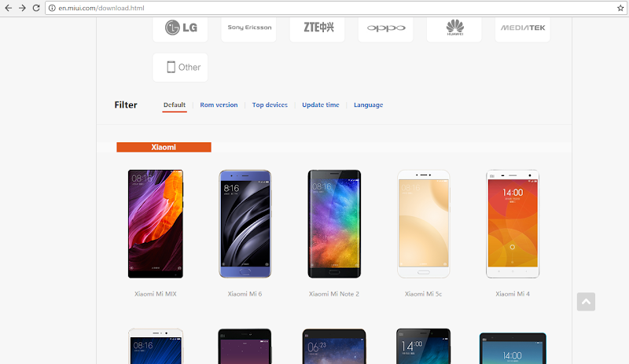
Task: Filter by Top devices
Action: pos(270,105)
